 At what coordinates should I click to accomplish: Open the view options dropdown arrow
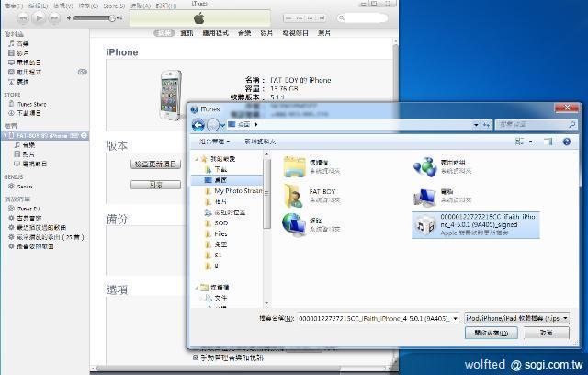click(530, 142)
